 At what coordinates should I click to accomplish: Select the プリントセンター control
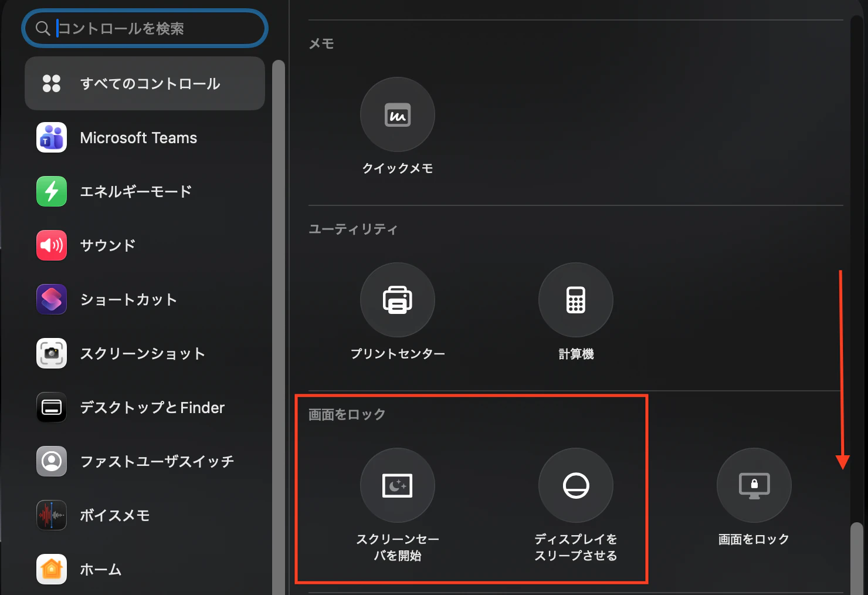pyautogui.click(x=398, y=300)
